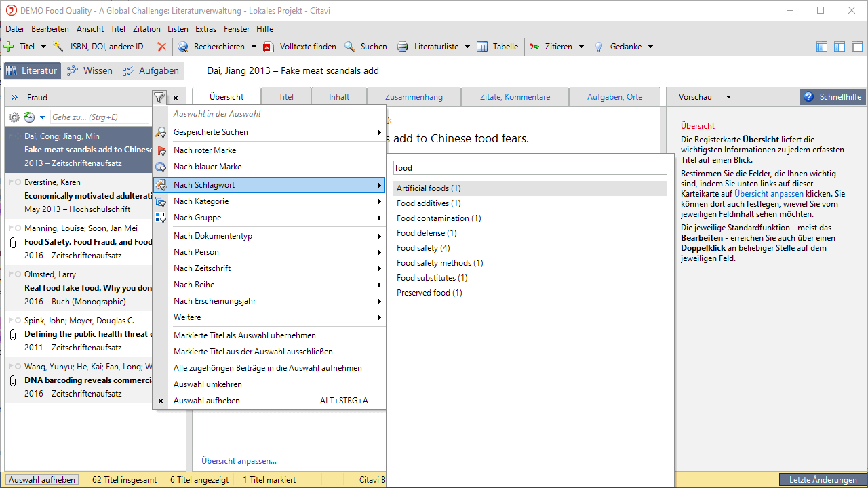Switch to the Inhalt tab
The width and height of the screenshot is (868, 488).
(339, 97)
